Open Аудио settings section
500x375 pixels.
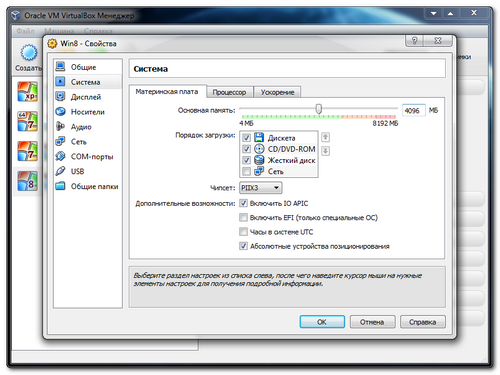point(81,127)
